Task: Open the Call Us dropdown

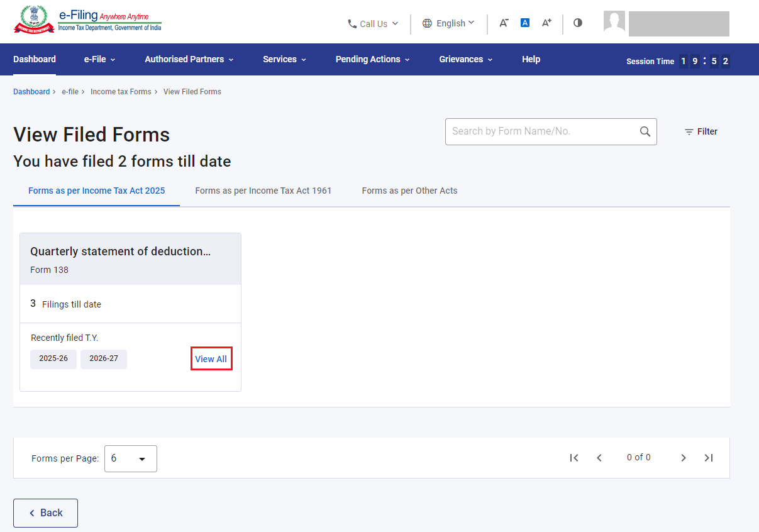Action: click(x=373, y=24)
